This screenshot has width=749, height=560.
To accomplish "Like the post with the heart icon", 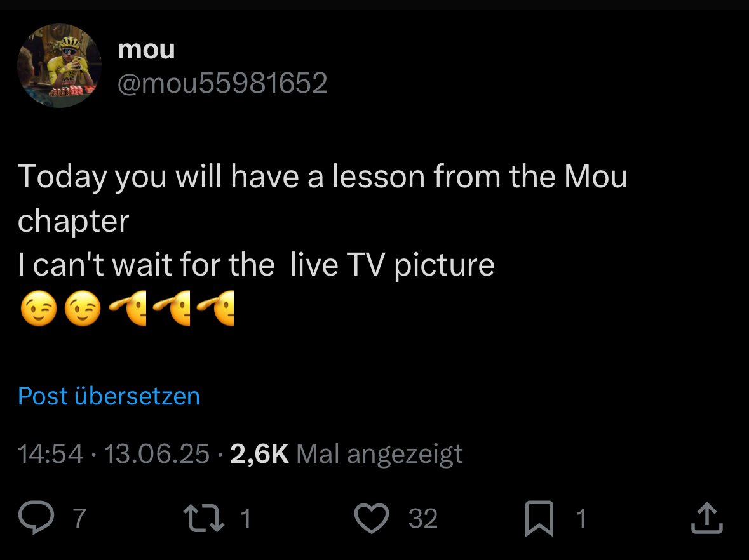I will coord(372,518).
